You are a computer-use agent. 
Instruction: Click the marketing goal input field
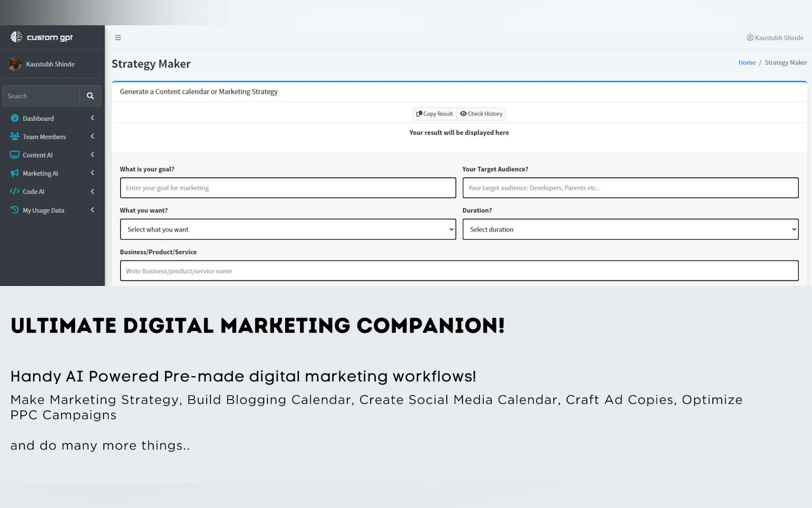288,188
